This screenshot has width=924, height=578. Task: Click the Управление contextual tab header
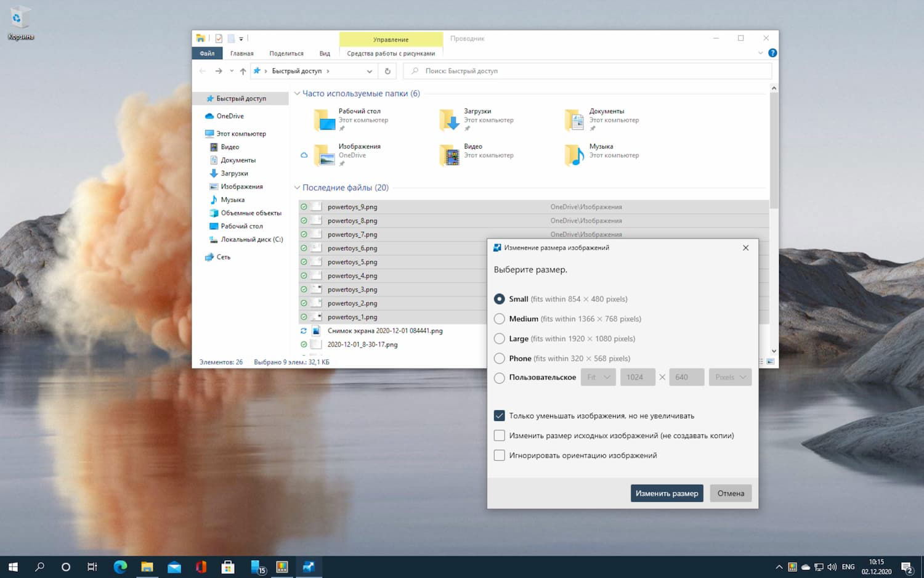391,39
